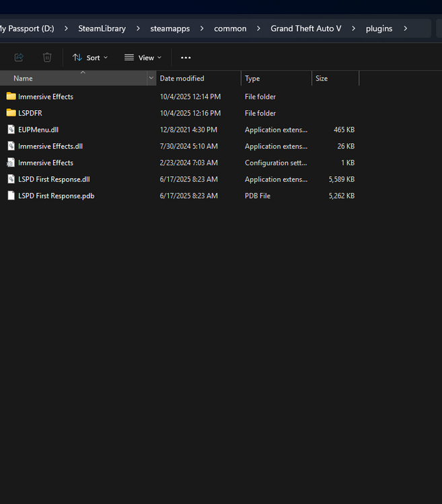
Task: Click the PDB File type cell
Action: 258,196
